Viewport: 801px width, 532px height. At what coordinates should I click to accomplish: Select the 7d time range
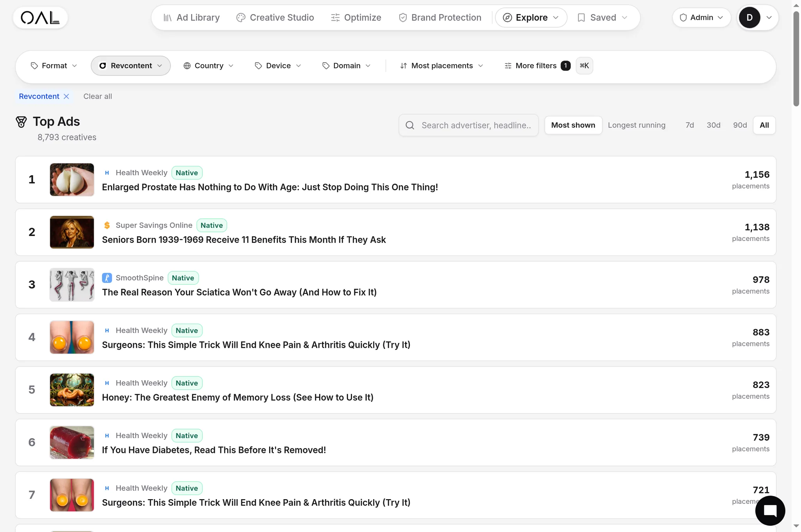pyautogui.click(x=690, y=125)
